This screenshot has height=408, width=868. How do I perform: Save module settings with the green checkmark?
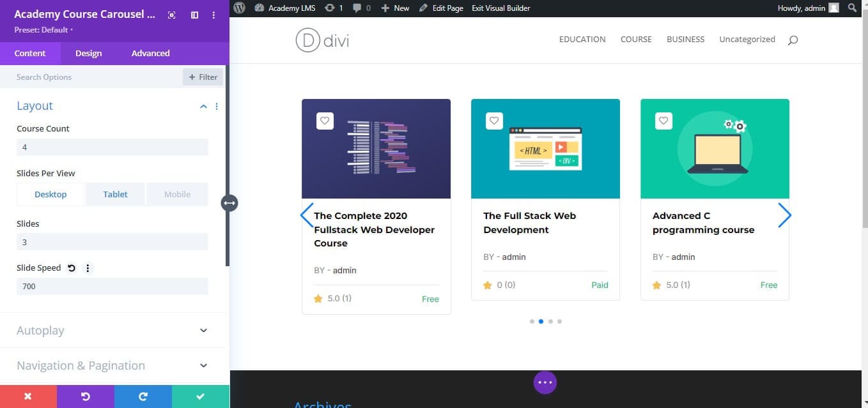(200, 397)
